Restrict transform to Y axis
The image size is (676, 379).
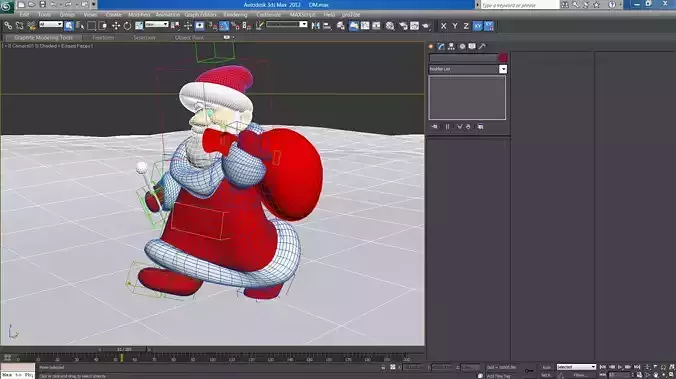[x=455, y=26]
